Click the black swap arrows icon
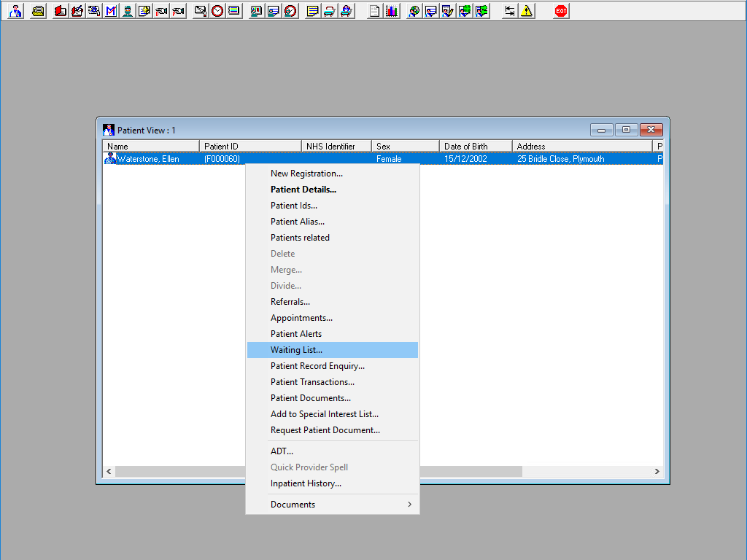The height and width of the screenshot is (560, 747). click(x=509, y=11)
